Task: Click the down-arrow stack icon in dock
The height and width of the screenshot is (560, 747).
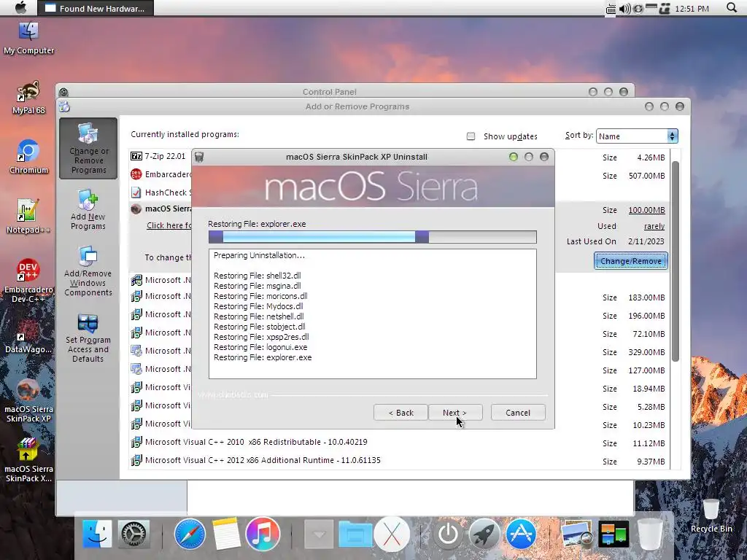Action: (319, 534)
